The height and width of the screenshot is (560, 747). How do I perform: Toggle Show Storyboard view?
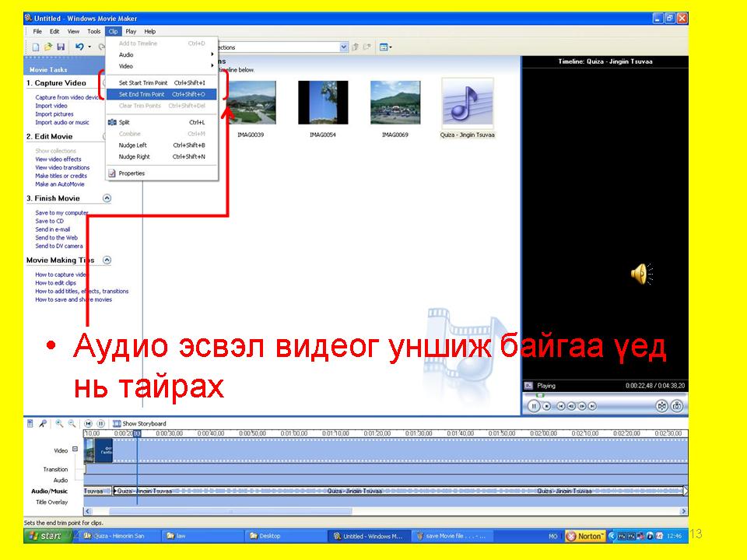[x=138, y=424]
